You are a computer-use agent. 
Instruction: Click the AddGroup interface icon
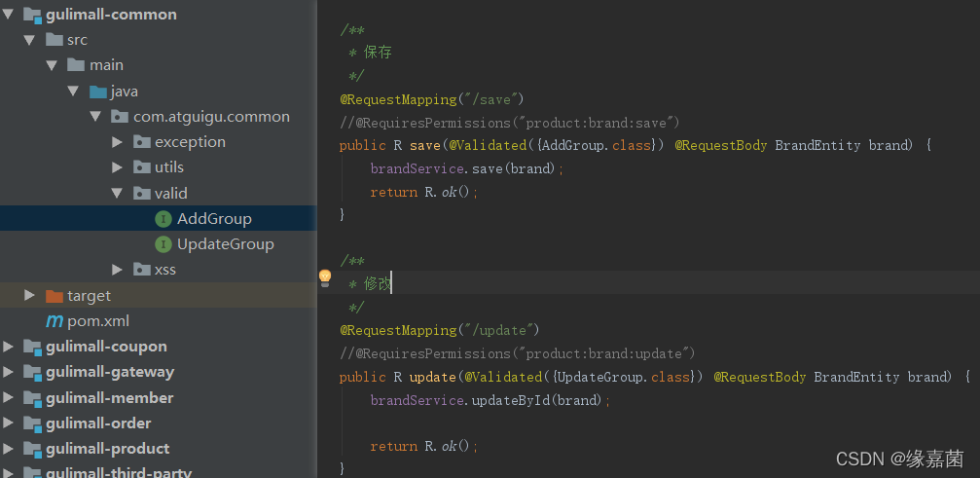pyautogui.click(x=163, y=219)
